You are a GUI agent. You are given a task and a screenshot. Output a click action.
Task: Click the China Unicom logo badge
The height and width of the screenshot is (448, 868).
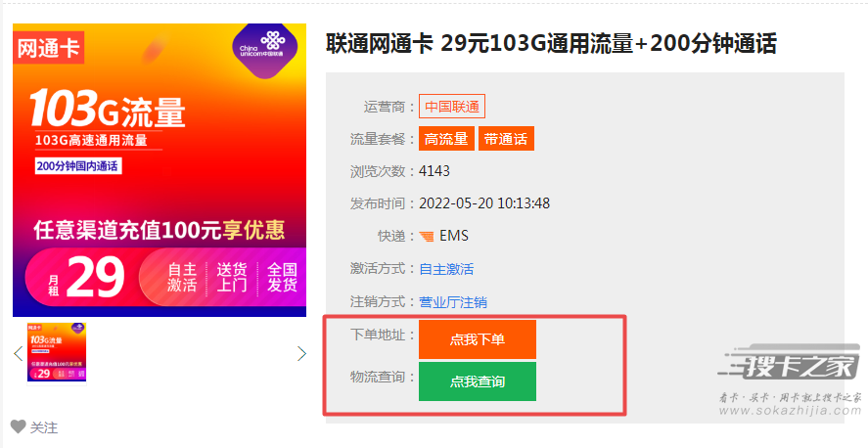pos(264,48)
